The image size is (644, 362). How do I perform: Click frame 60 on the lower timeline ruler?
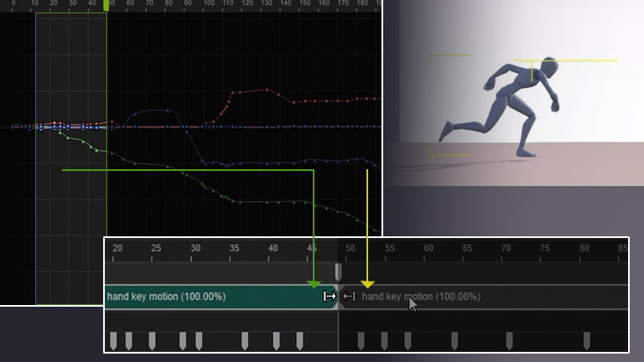pos(428,248)
